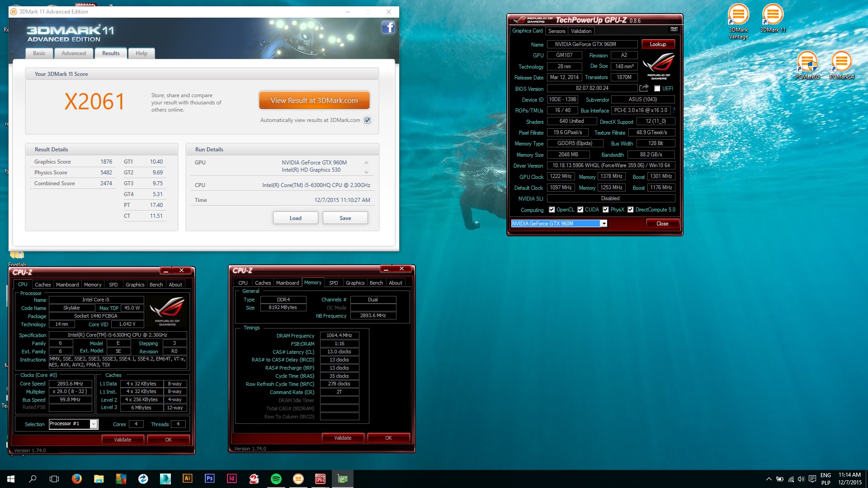Toggle automatically view results at 3DMark.com
Screen dimensions: 868x488
(x=368, y=120)
